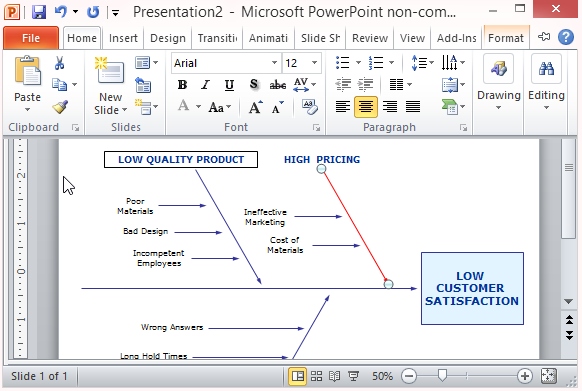This screenshot has height=391, width=582.
Task: Click the Format Painter brush icon
Action: click(60, 107)
